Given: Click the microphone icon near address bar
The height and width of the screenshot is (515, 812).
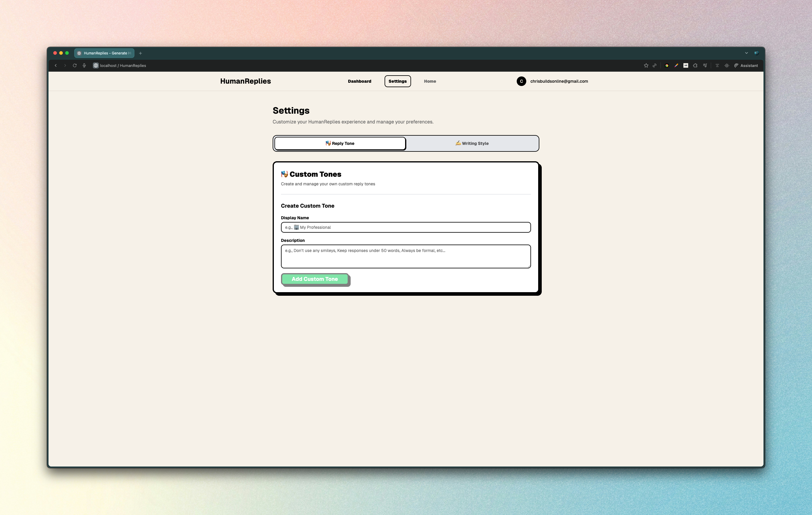Looking at the screenshot, I should (x=84, y=66).
